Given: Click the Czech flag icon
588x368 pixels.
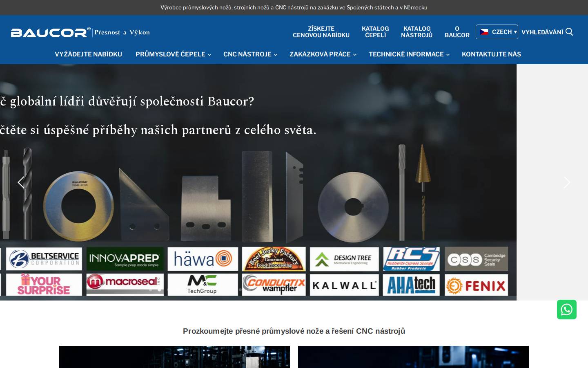Looking at the screenshot, I should (484, 32).
